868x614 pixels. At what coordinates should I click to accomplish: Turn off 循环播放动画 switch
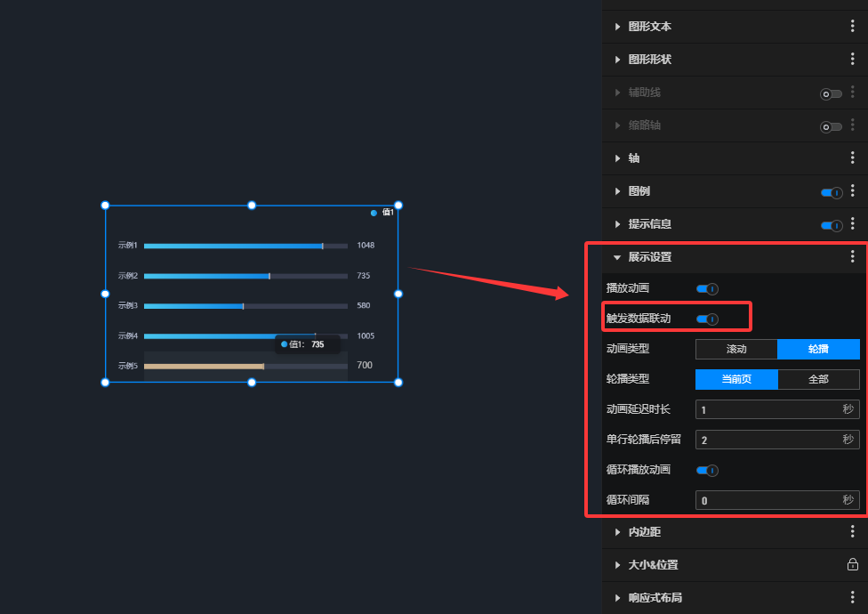click(x=707, y=470)
